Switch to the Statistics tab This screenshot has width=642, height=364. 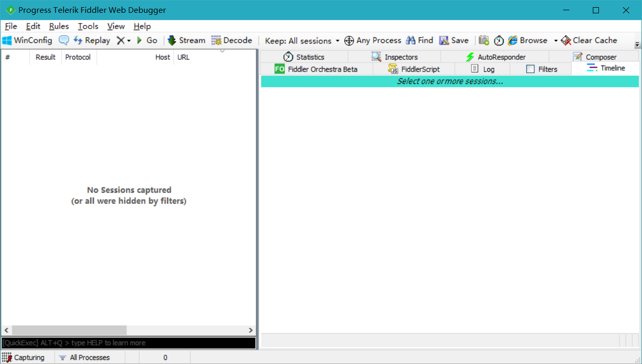click(304, 57)
